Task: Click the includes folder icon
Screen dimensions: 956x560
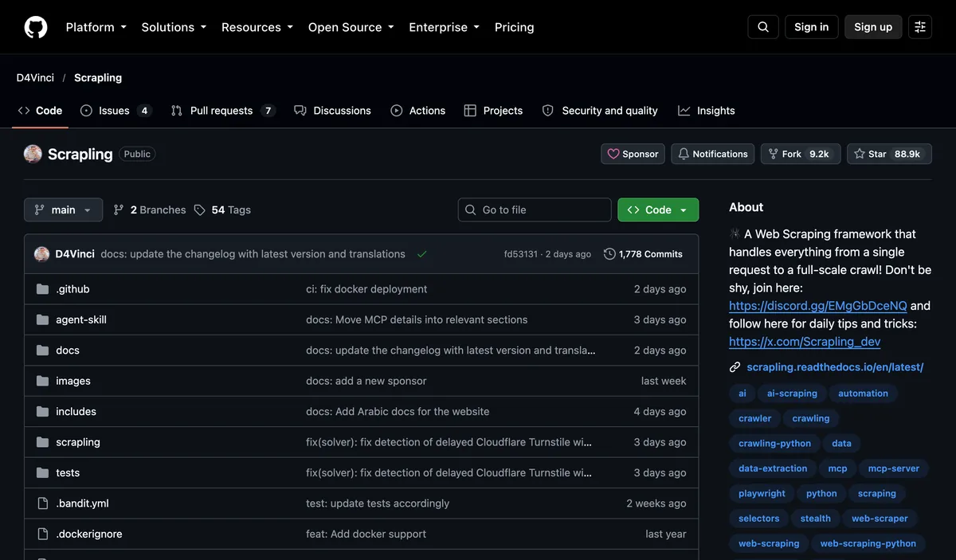Action: click(43, 412)
